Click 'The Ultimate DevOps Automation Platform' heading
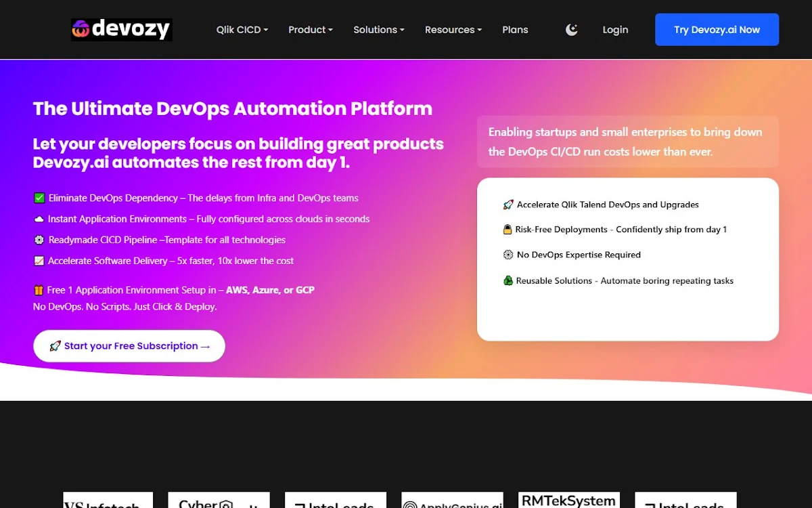This screenshot has width=812, height=508. click(233, 109)
